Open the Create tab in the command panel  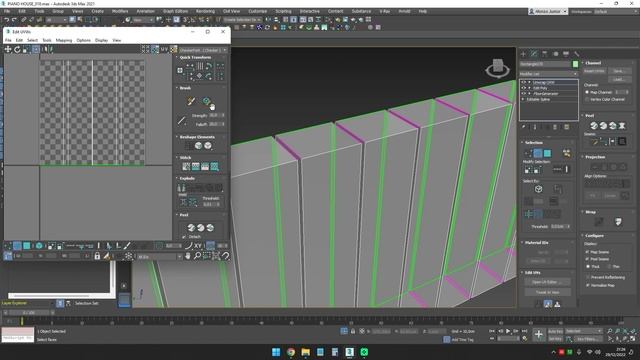(524, 54)
